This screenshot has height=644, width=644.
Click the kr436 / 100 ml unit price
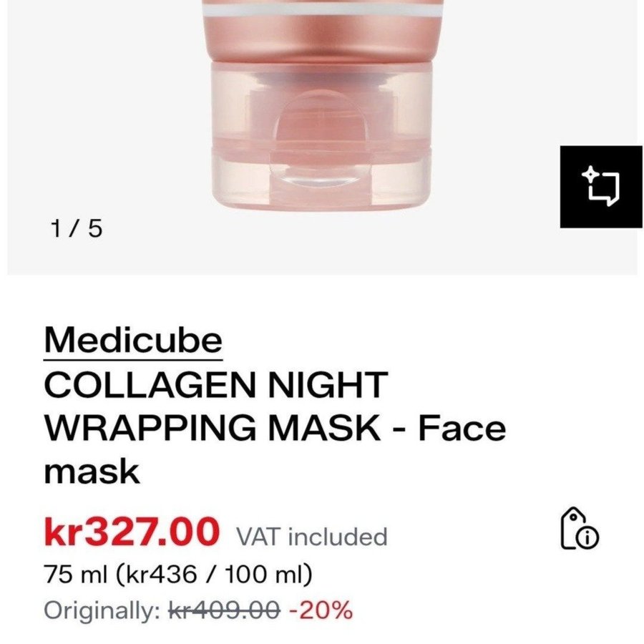pyautogui.click(x=217, y=575)
